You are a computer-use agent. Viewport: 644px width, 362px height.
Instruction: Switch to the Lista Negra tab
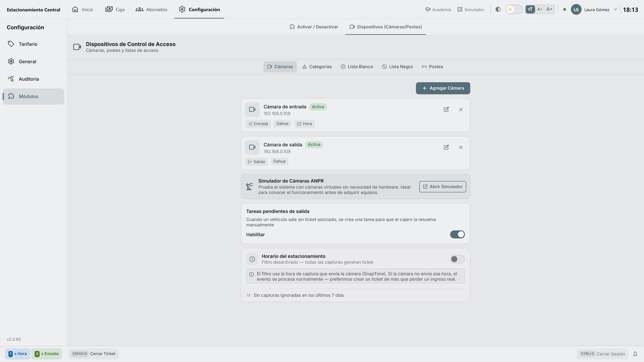tap(397, 67)
